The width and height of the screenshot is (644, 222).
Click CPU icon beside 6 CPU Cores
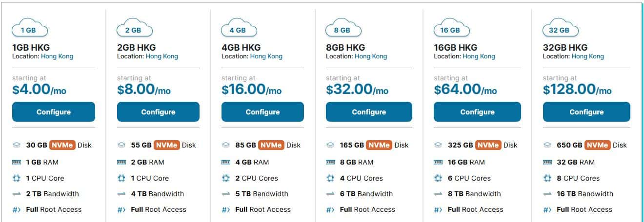tap(438, 178)
